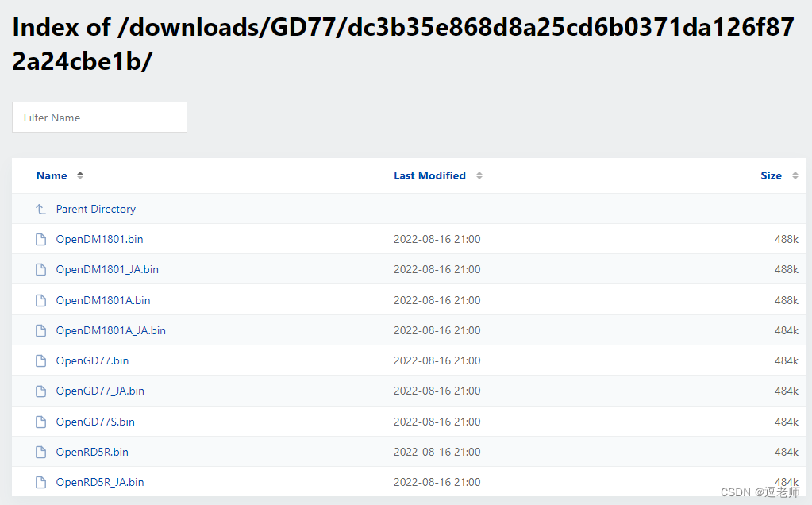This screenshot has width=812, height=505.
Task: Click the date in the OpenGD77S.bin row
Action: [437, 422]
